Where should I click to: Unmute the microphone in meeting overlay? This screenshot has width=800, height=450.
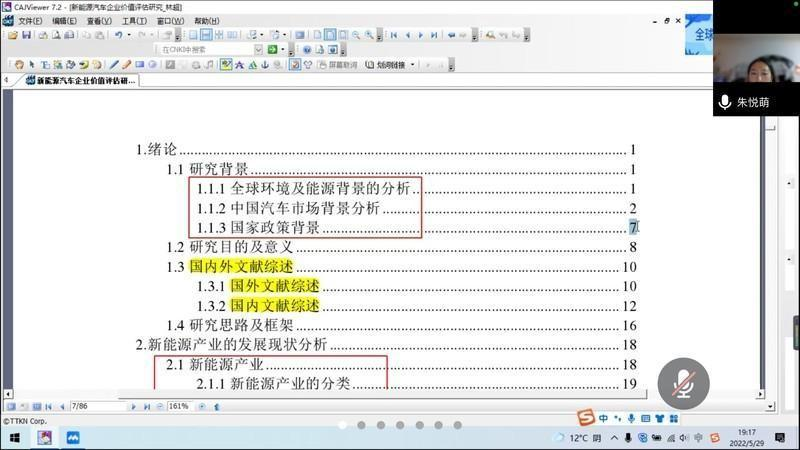coord(684,383)
